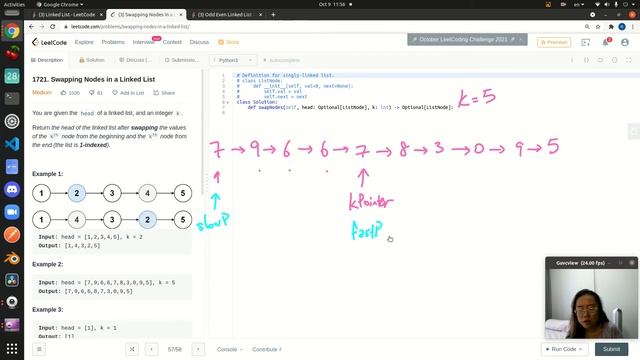Open the Submissions tab

pos(182,60)
